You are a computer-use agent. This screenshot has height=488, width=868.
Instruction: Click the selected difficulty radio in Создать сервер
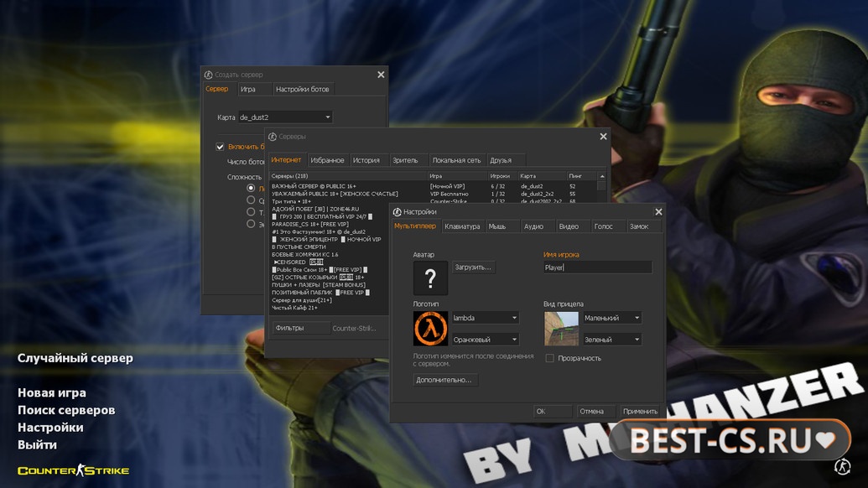pos(251,188)
